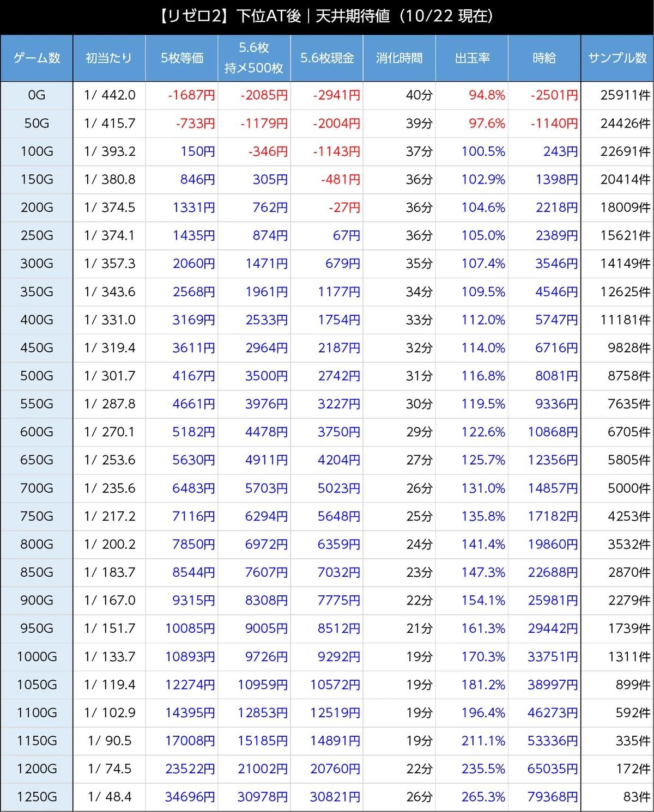The image size is (654, 812).
Task: Click the 1/ 442.0 cell
Action: [109, 95]
